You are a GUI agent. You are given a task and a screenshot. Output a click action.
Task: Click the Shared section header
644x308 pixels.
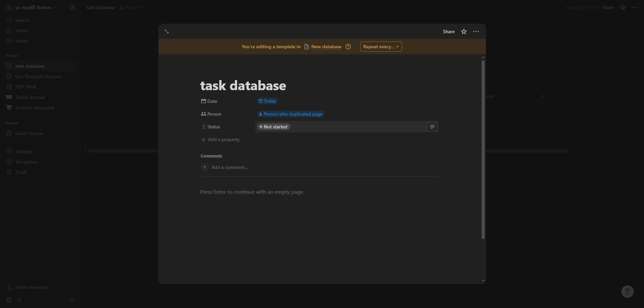pos(12,123)
